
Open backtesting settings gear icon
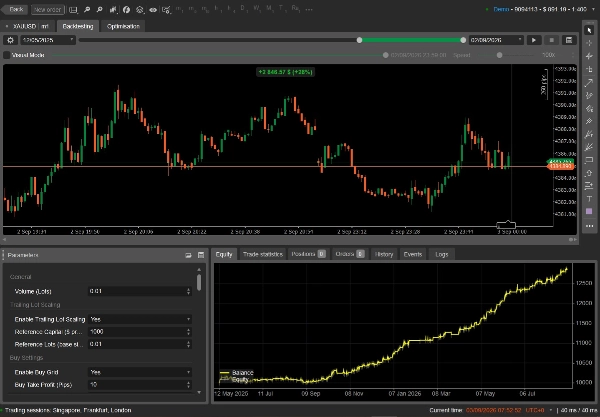tap(10, 40)
